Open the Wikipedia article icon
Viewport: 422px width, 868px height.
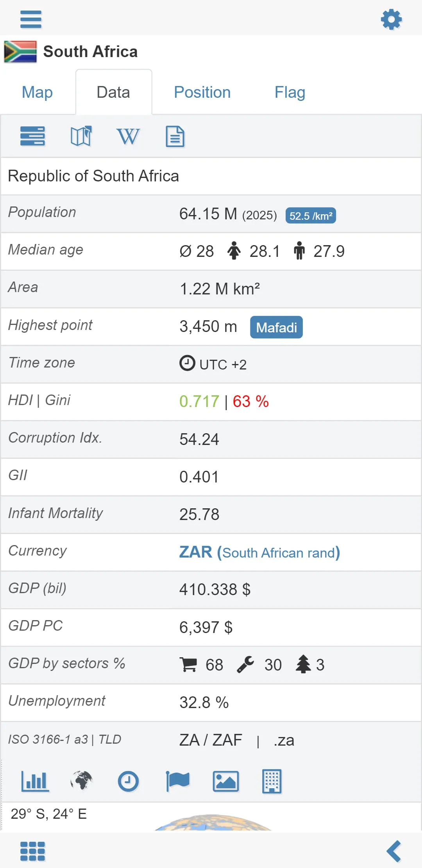[128, 136]
